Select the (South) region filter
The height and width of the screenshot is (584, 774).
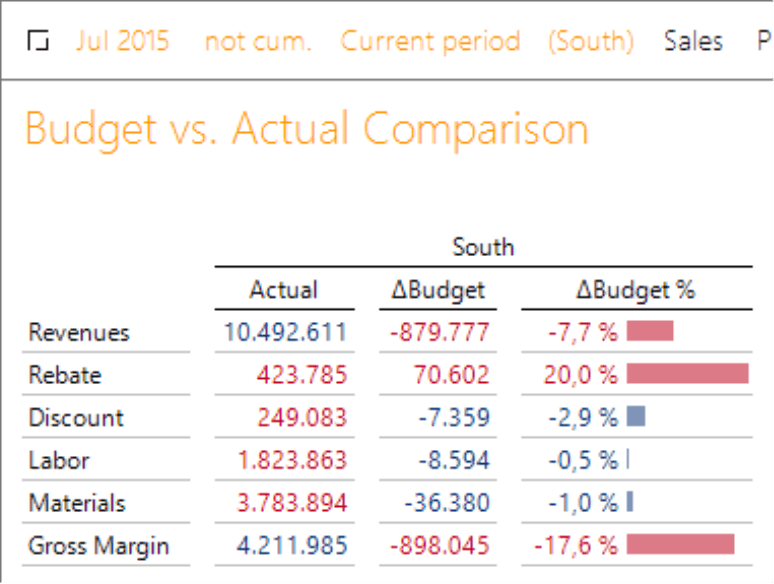pos(590,41)
